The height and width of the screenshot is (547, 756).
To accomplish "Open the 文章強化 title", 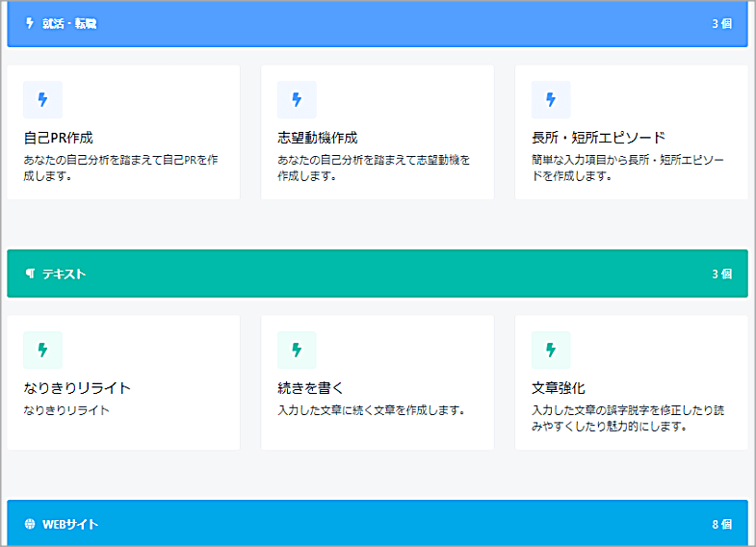I will pyautogui.click(x=559, y=388).
